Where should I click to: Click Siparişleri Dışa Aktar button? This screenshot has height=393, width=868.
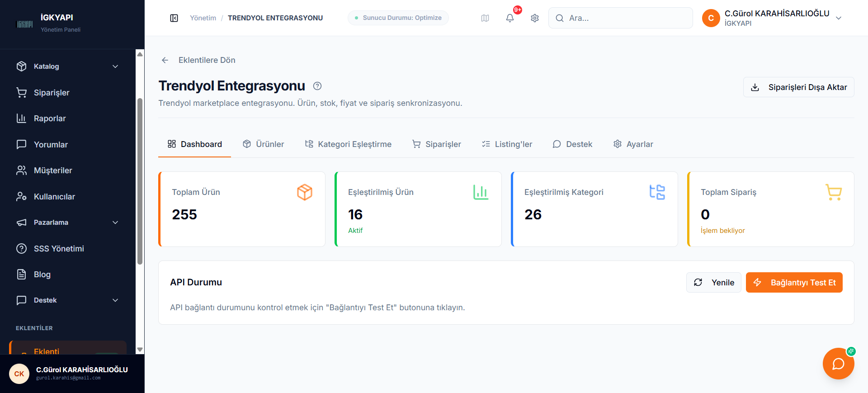(799, 87)
